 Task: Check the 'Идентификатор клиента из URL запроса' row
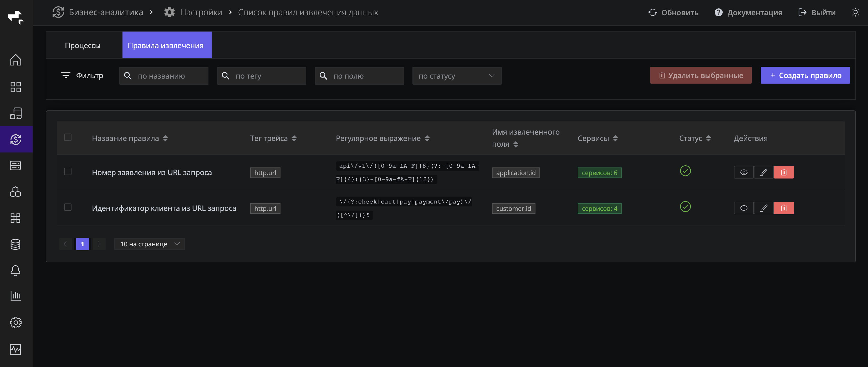(x=68, y=207)
